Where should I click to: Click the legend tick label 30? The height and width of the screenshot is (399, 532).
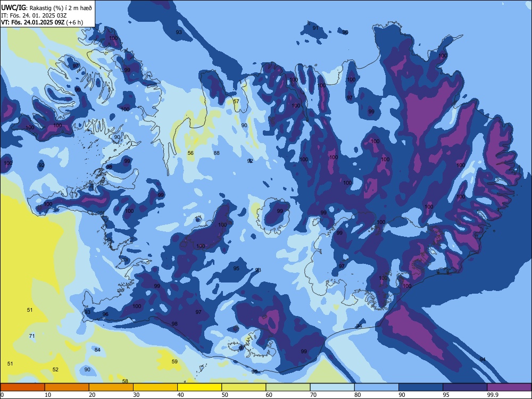(x=136, y=395)
